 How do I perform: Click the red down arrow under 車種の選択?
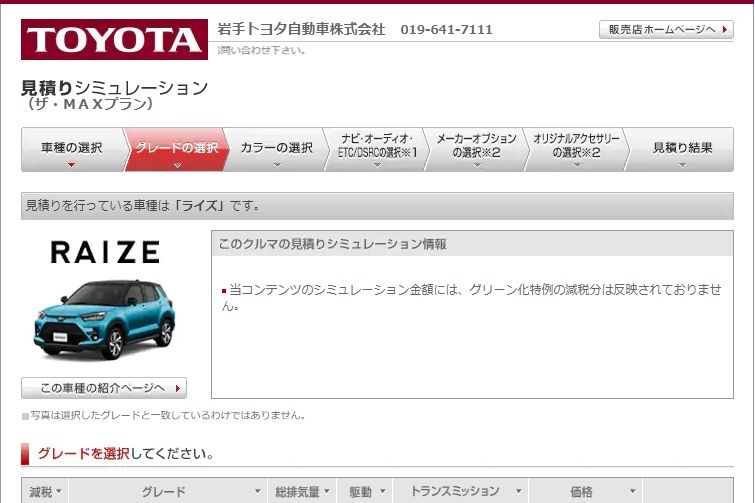pos(71,165)
